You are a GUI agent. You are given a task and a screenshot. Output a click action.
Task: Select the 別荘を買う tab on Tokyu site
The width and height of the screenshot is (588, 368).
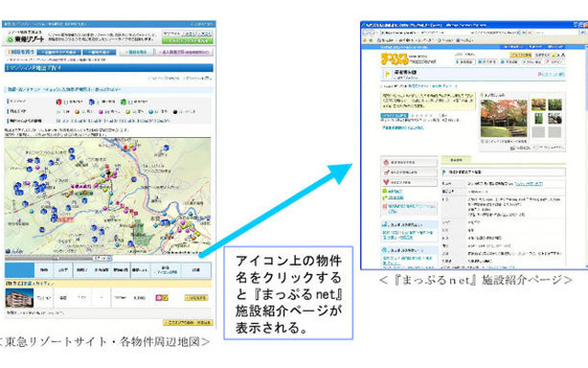[21, 52]
